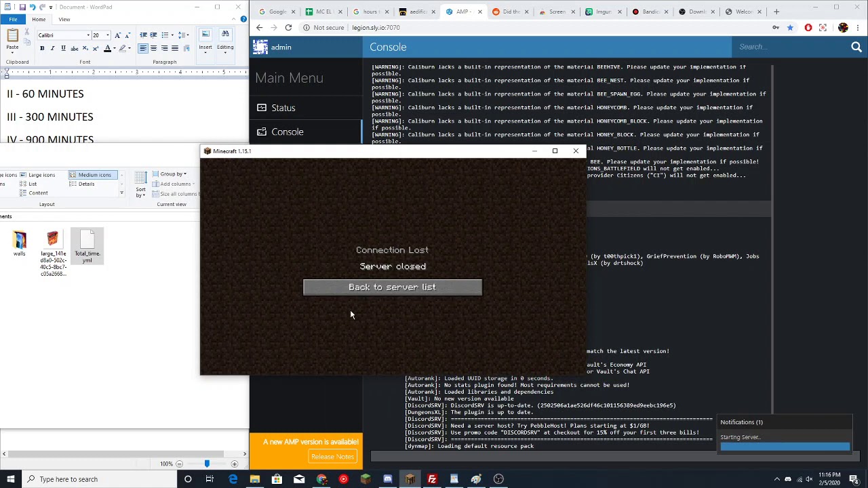The image size is (868, 488).
Task: Expand the Paste dropdown arrow
Action: 12,52
